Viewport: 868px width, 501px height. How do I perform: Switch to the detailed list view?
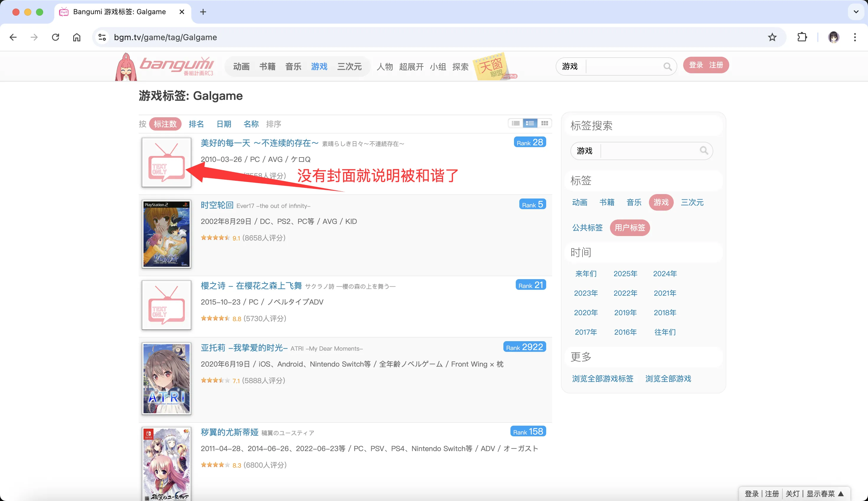(530, 123)
